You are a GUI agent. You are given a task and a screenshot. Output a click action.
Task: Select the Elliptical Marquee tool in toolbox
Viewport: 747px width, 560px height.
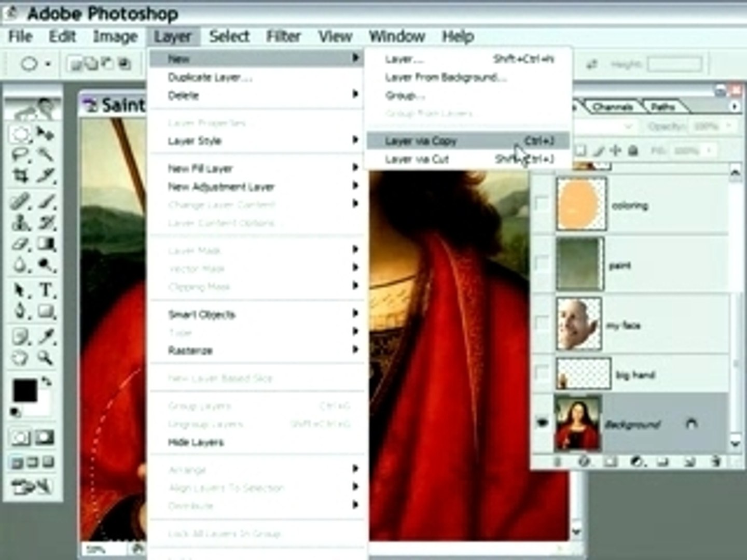[x=21, y=134]
